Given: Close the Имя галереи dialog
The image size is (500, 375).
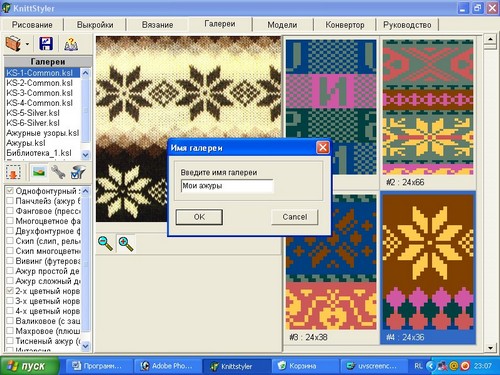Looking at the screenshot, I should coord(323,148).
